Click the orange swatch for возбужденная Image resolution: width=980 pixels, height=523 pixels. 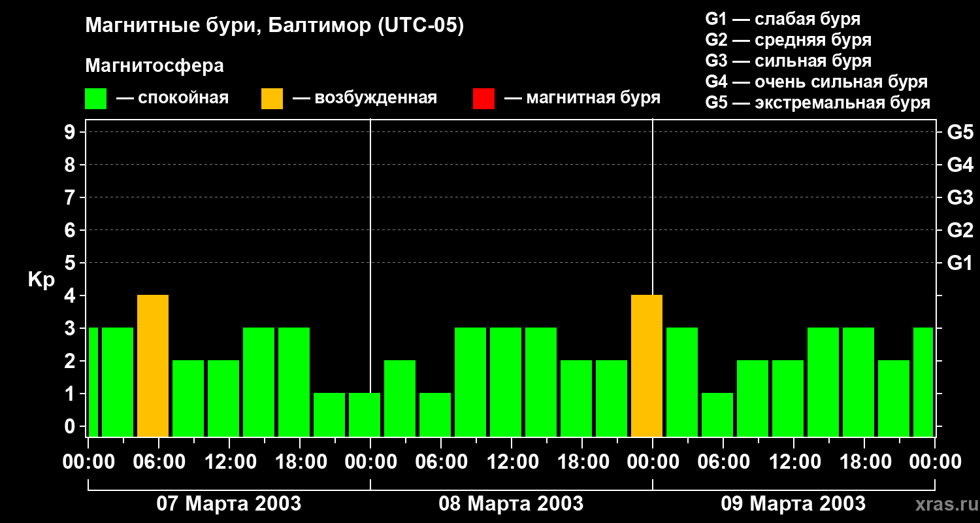coord(272,99)
